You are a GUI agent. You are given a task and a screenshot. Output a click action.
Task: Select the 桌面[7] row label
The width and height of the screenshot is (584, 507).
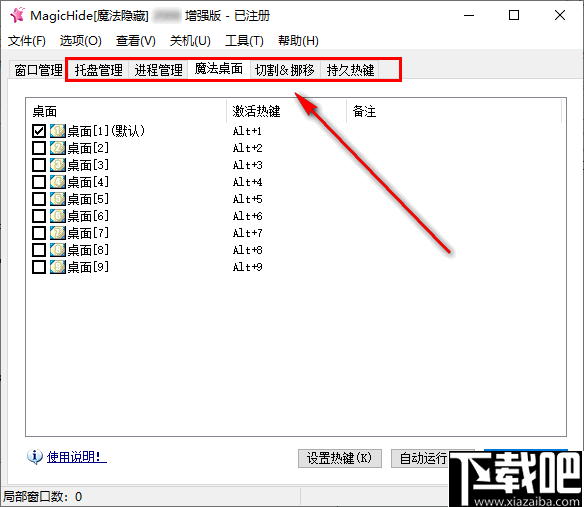click(x=88, y=233)
